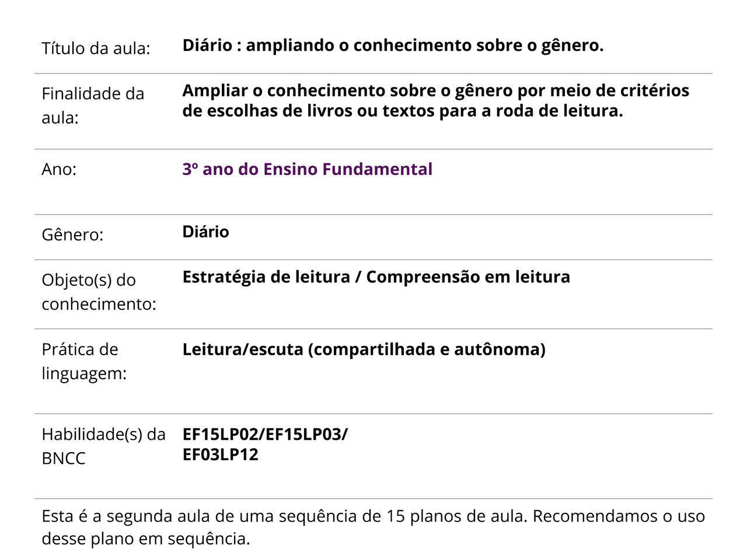Click the 'Ano:' row label
The width and height of the screenshot is (747, 560).
[59, 169]
